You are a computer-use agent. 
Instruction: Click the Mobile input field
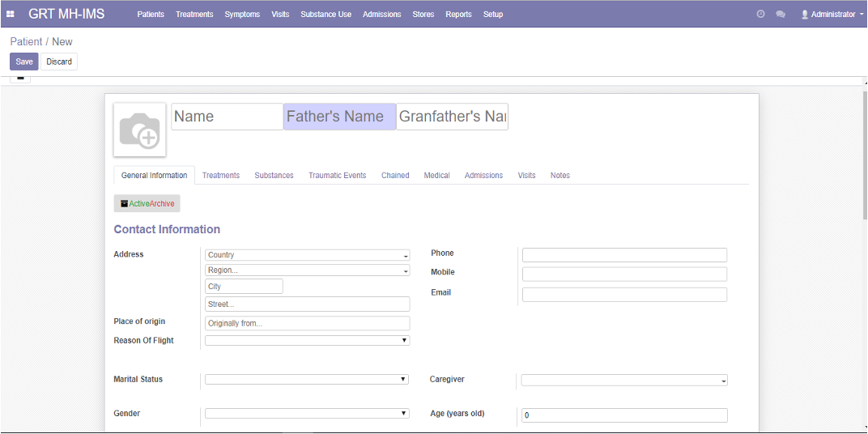(624, 274)
